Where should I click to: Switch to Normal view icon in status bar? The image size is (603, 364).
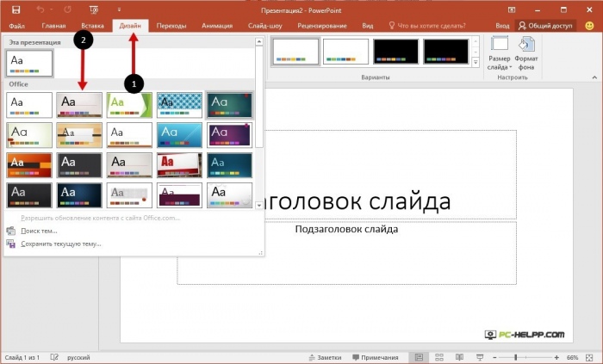[x=419, y=356]
